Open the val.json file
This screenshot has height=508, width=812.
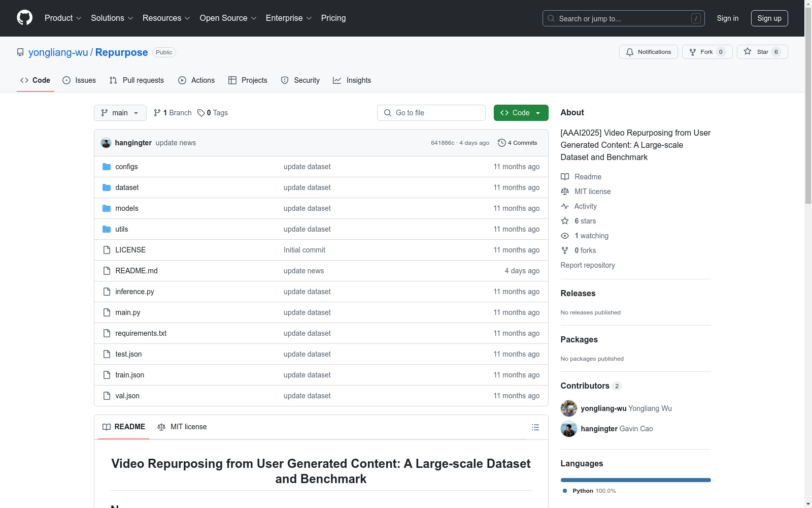pos(127,396)
